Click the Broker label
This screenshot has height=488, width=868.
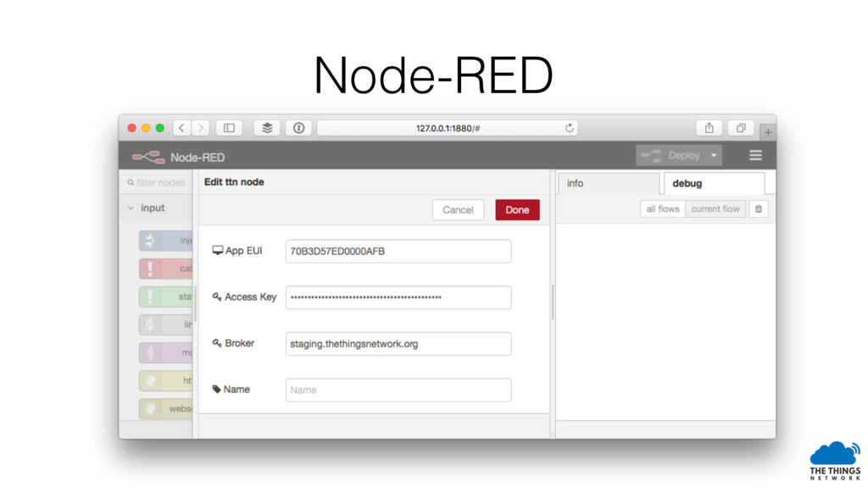pyautogui.click(x=233, y=343)
